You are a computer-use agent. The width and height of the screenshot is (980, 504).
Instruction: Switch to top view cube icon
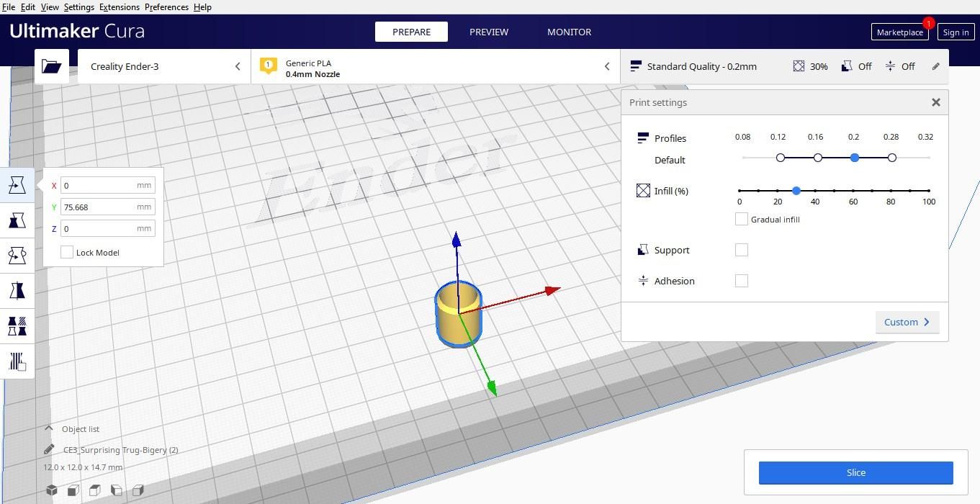pos(95,490)
